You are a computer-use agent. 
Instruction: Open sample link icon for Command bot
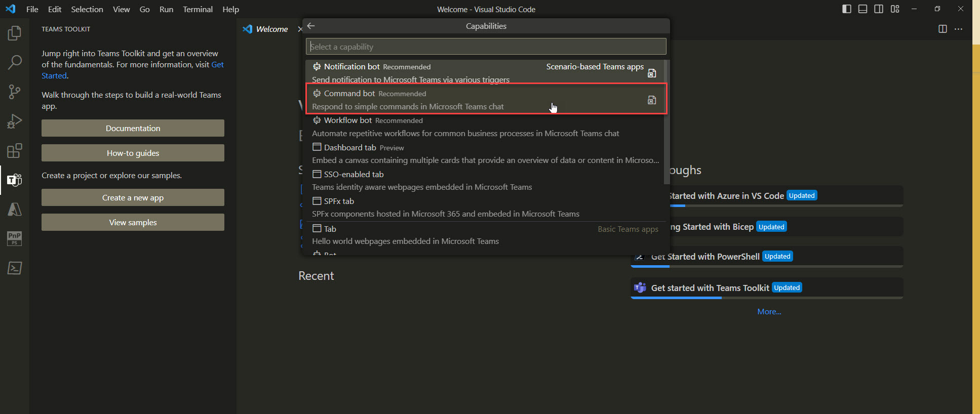(652, 100)
